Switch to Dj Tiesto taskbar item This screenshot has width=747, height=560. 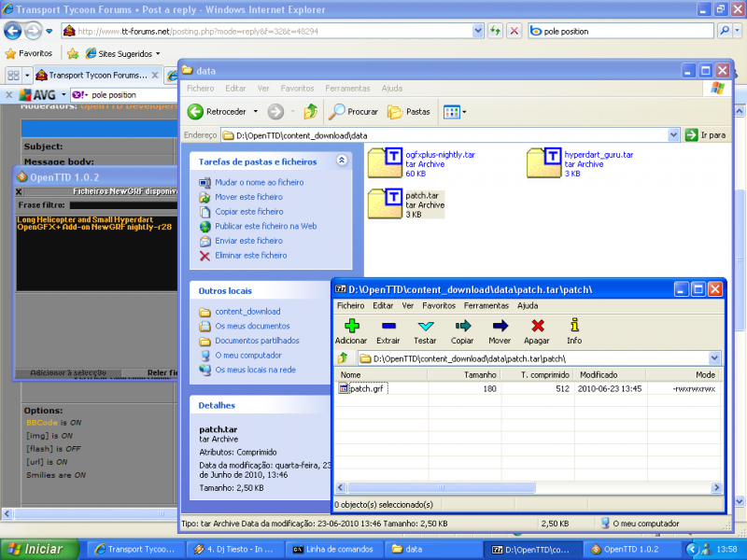(234, 549)
